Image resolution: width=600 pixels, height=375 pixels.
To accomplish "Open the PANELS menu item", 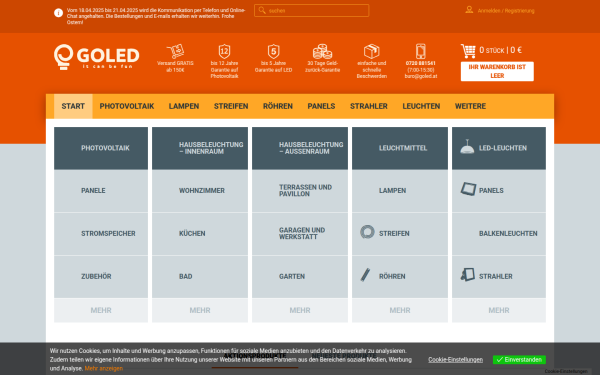I will click(321, 106).
